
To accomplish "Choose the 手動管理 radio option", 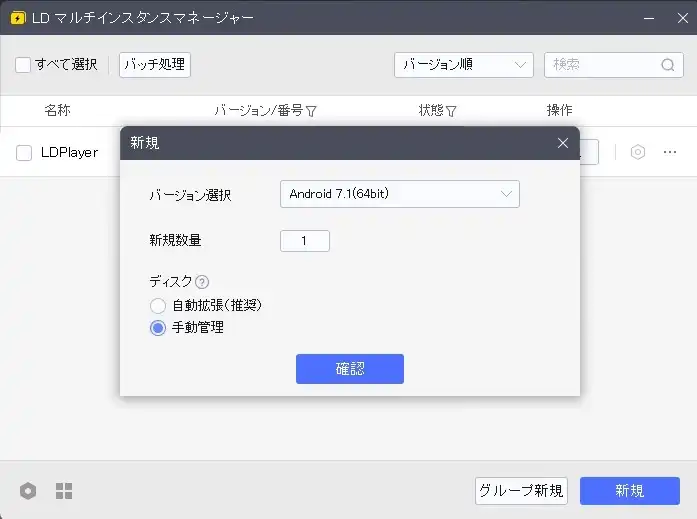I will click(x=158, y=327).
